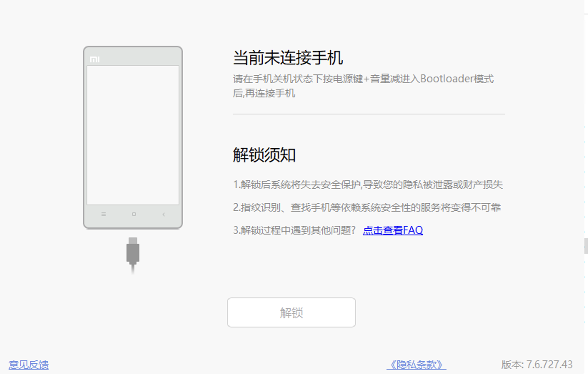
Task: Click the phone illustration thumbnail
Action: click(133, 137)
